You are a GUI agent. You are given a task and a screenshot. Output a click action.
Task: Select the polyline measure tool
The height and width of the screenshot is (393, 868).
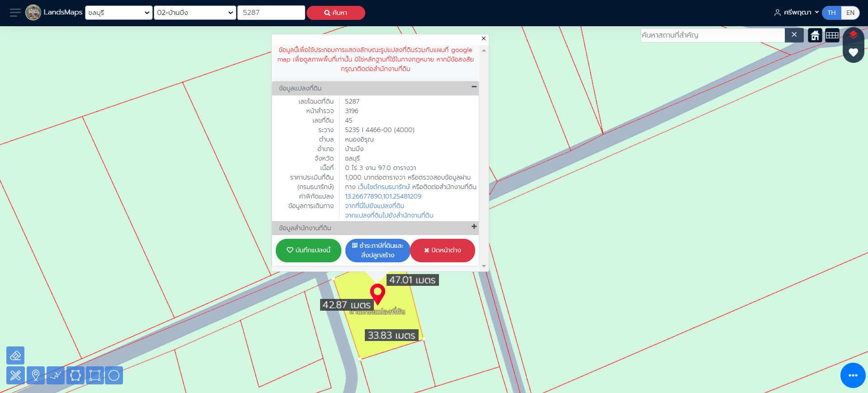(x=56, y=375)
